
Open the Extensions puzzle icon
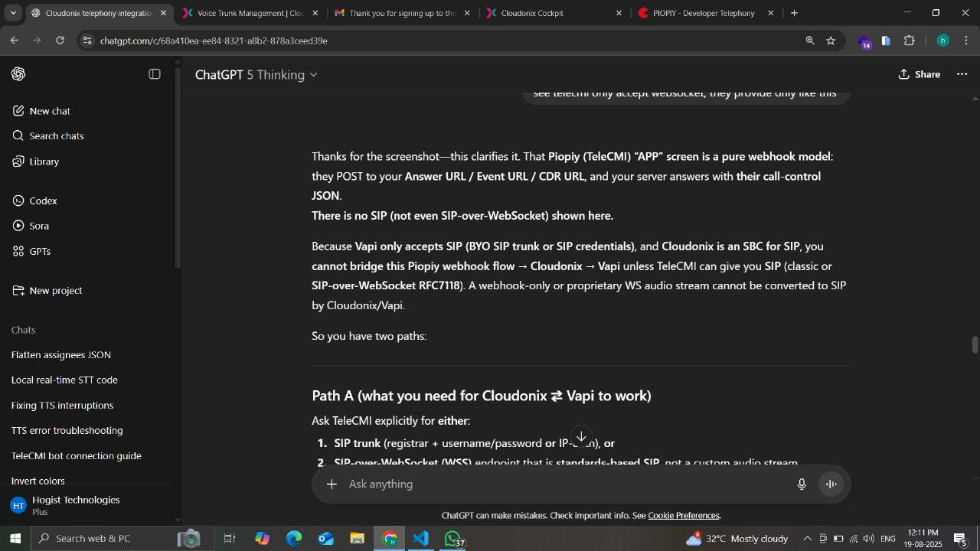tap(910, 41)
